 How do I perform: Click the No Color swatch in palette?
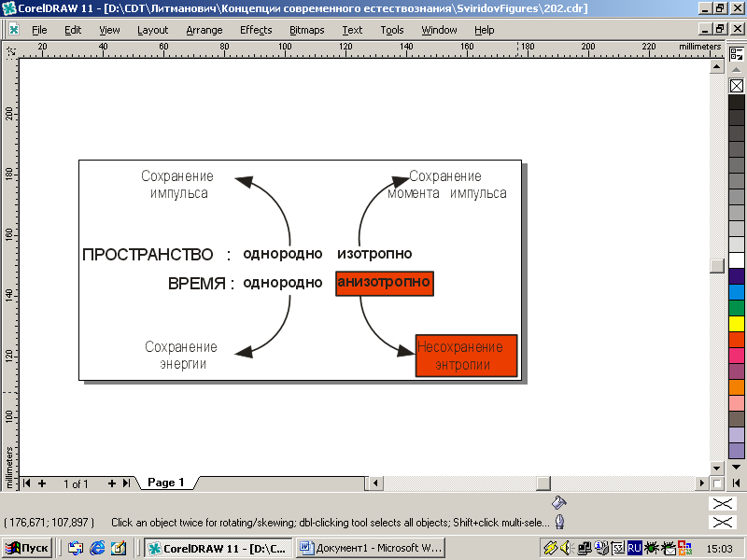(x=737, y=86)
